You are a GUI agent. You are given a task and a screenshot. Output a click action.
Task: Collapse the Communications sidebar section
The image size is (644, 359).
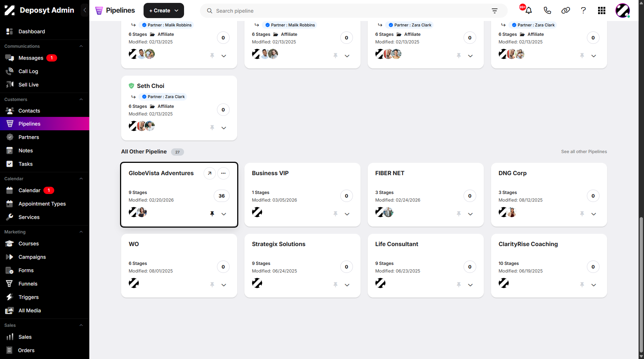[81, 46]
